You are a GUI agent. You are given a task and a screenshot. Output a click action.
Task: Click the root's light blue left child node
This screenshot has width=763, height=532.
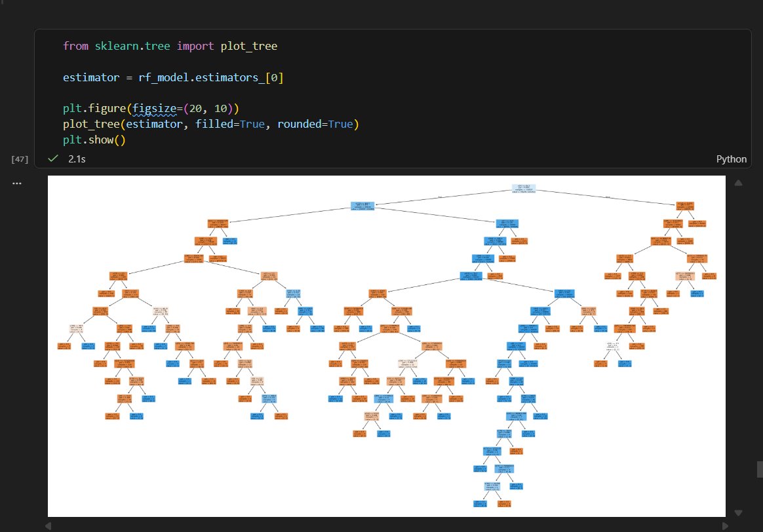(362, 206)
